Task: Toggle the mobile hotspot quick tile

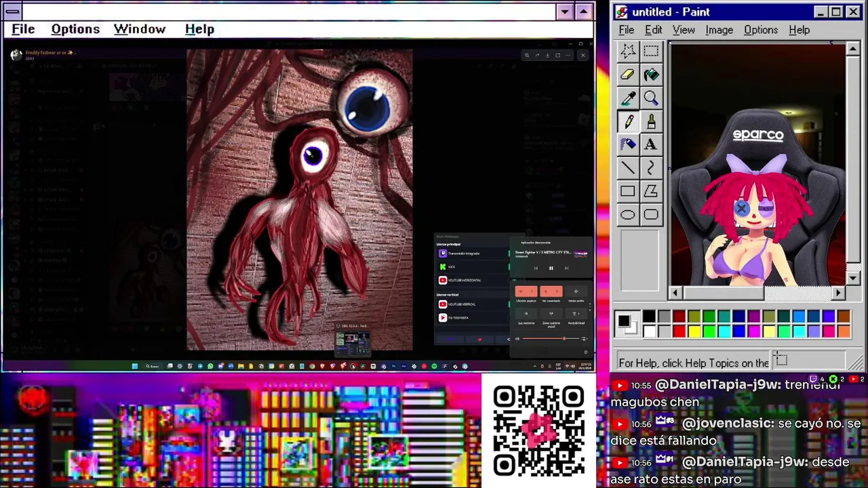Action: click(551, 314)
